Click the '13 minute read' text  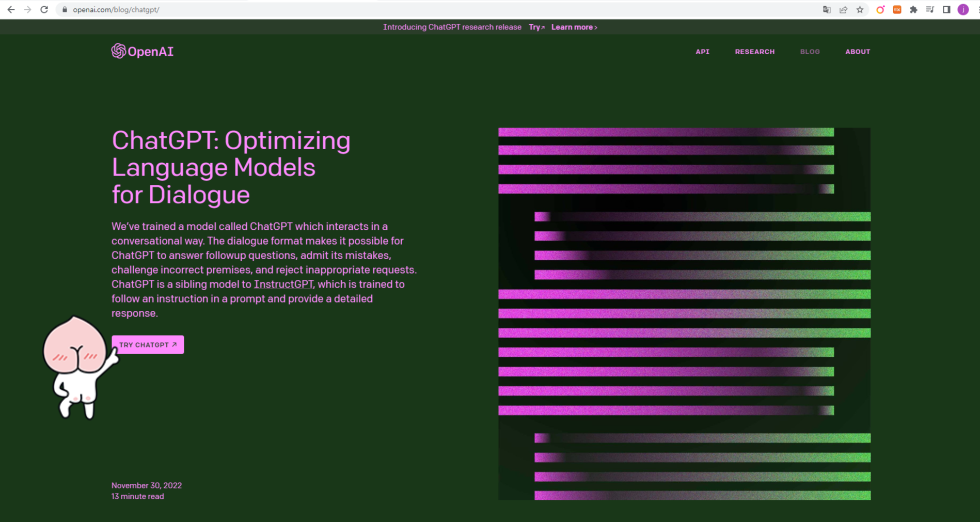[x=137, y=496]
